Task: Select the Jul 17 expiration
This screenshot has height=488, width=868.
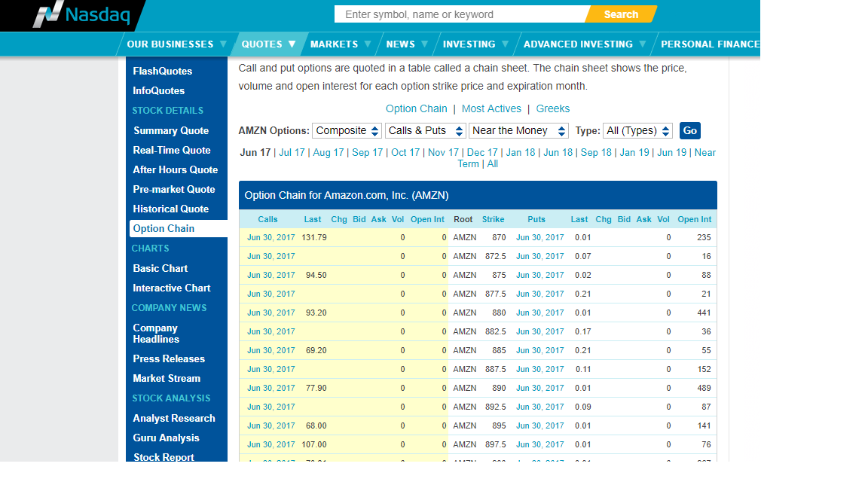Action: point(292,153)
